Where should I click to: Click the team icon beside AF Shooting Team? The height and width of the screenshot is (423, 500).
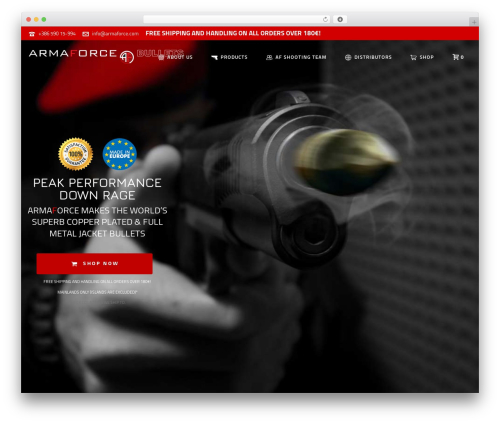click(x=269, y=57)
